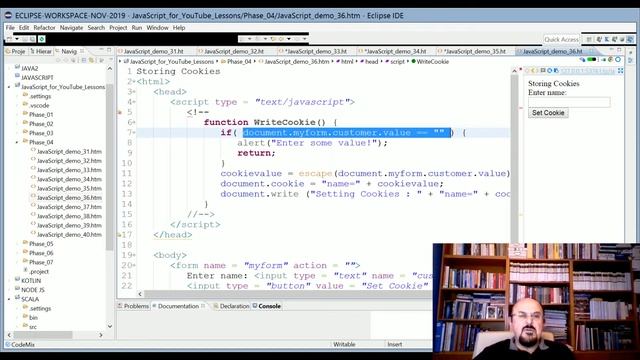This screenshot has height=360, width=640.
Task: Switch to the JavaScript_demo_32.ht editor tab
Action: click(x=234, y=51)
